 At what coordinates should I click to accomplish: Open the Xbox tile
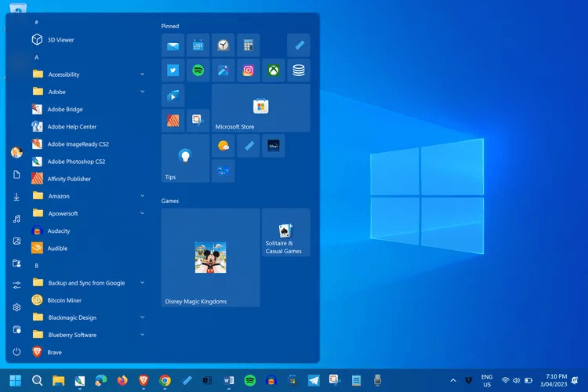(x=274, y=71)
